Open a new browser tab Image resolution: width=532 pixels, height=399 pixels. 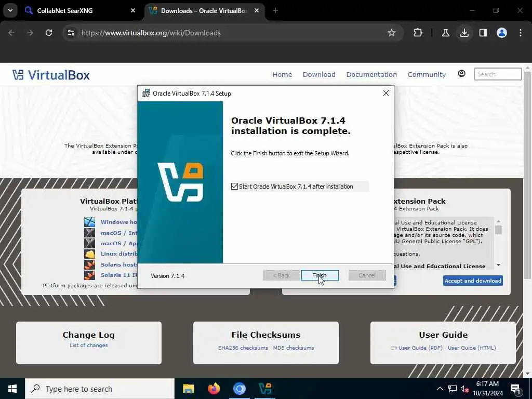click(275, 10)
